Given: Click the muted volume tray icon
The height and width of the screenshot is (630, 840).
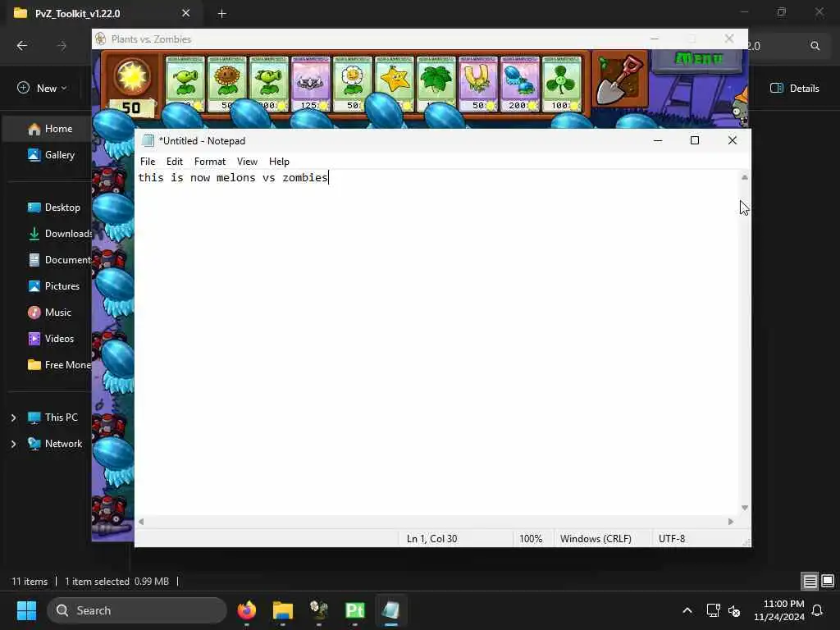Looking at the screenshot, I should point(734,610).
